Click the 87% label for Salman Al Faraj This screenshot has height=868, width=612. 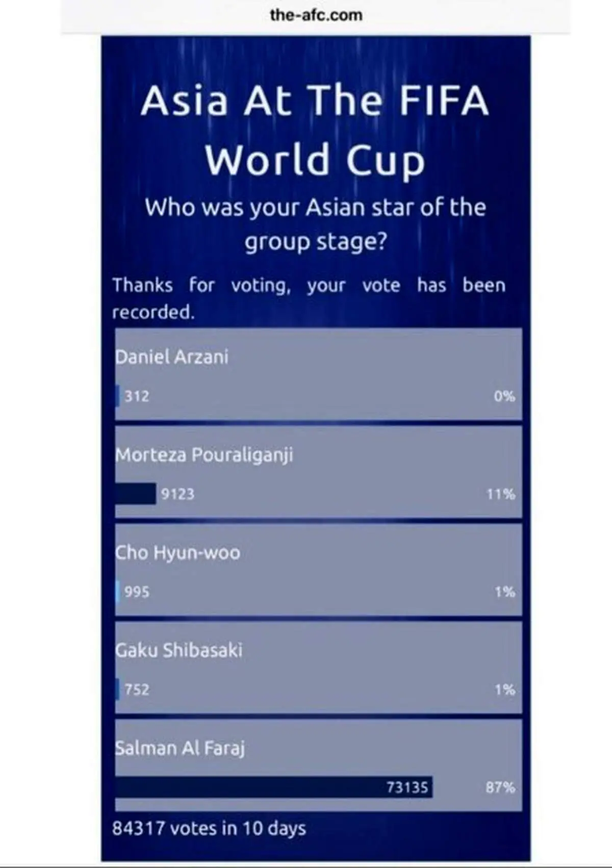tap(500, 787)
